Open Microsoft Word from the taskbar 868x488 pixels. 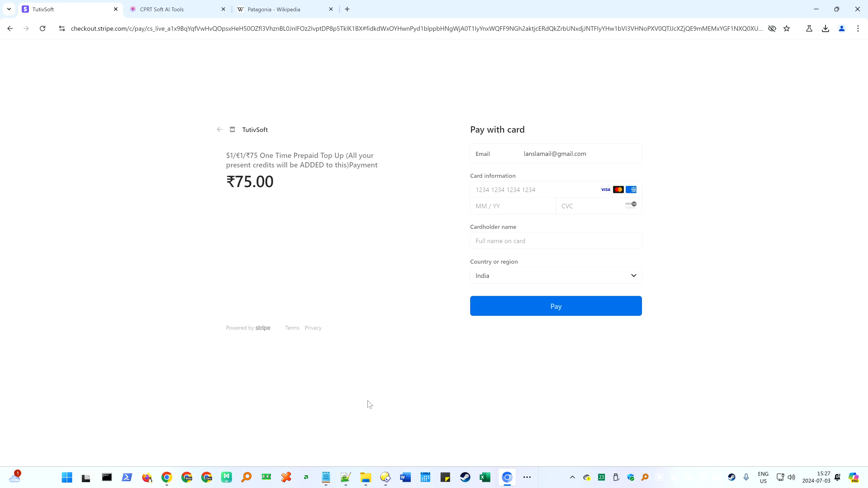coord(405,477)
